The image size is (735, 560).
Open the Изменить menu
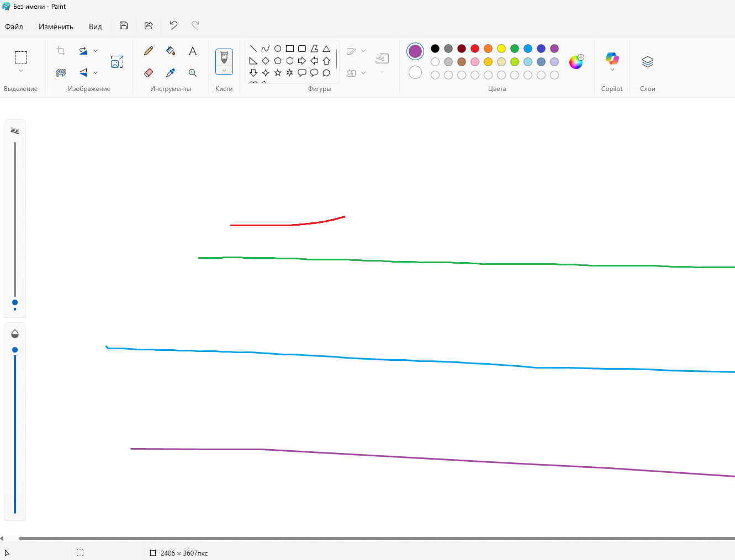pos(56,26)
